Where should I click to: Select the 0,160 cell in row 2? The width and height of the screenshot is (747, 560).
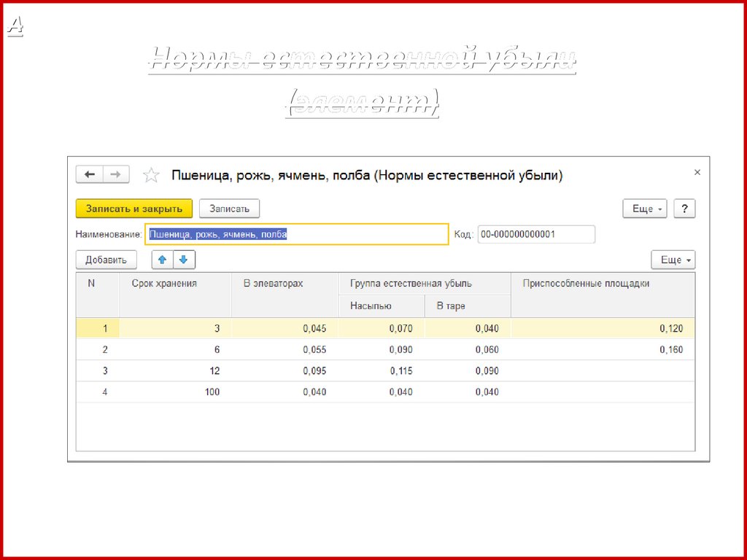pos(670,350)
